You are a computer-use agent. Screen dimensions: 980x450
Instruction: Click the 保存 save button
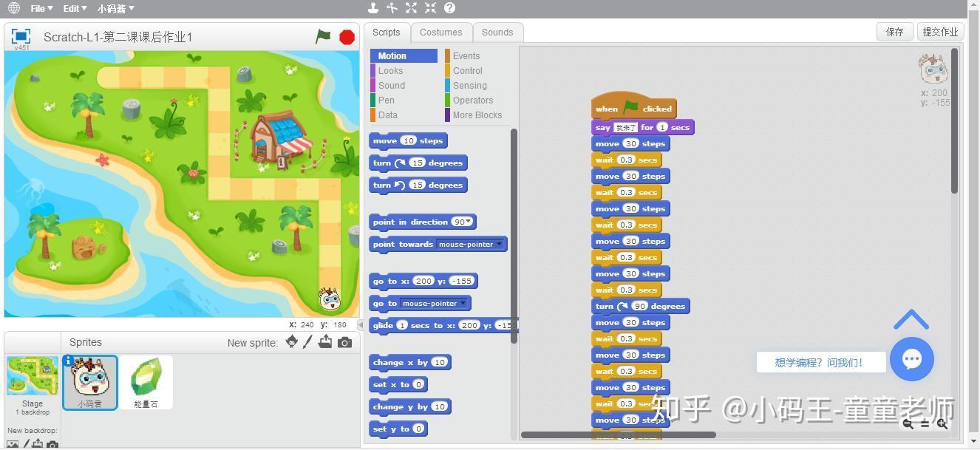pos(895,32)
